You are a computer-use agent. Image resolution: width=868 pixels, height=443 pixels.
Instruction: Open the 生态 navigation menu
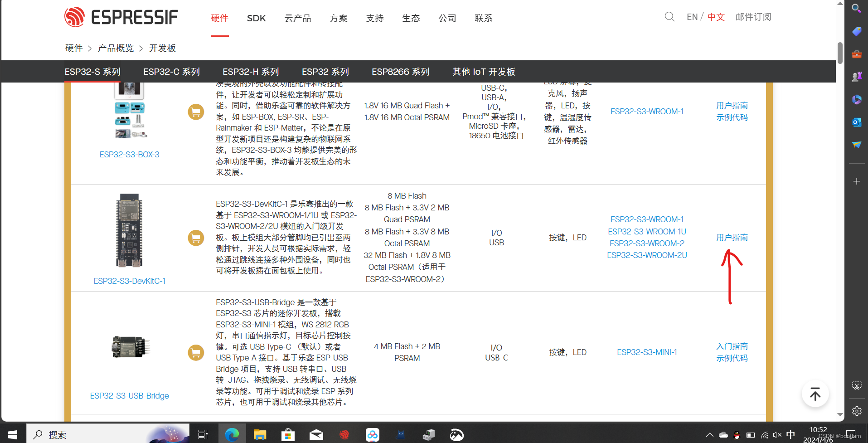pyautogui.click(x=411, y=18)
